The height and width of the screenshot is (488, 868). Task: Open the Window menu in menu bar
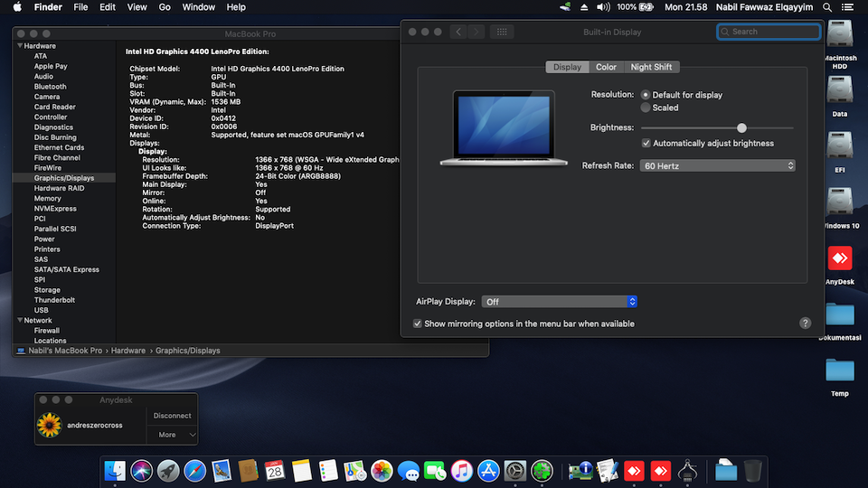pyautogui.click(x=199, y=7)
